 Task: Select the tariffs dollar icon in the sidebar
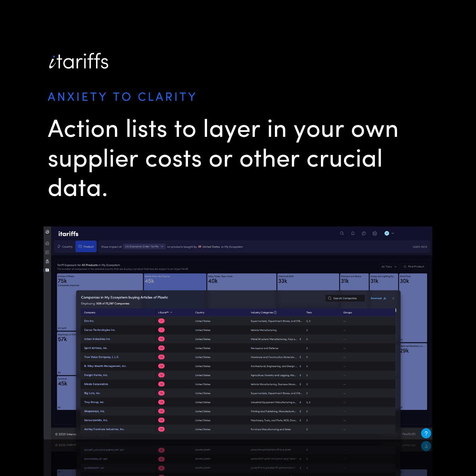pyautogui.click(x=47, y=270)
